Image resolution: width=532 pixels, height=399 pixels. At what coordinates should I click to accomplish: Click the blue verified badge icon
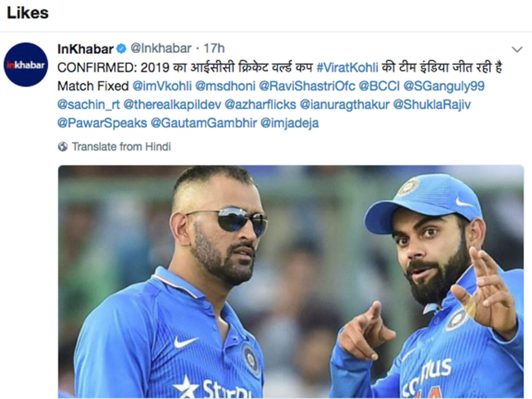coord(121,48)
